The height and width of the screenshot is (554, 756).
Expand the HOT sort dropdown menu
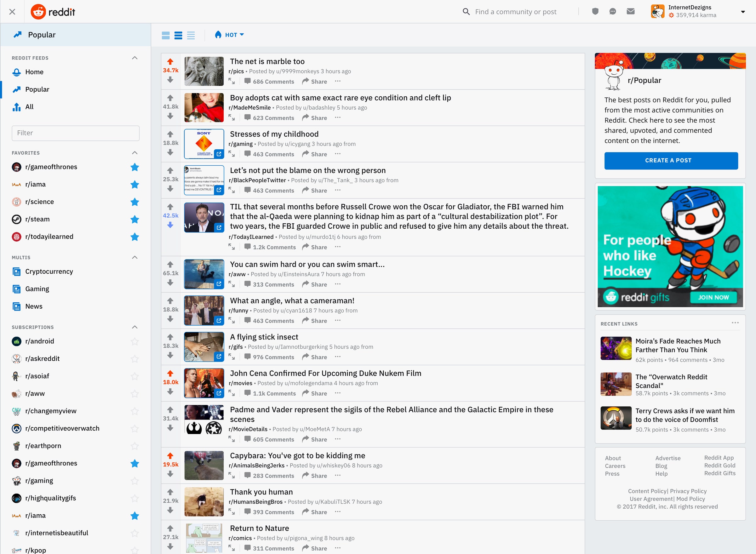[230, 35]
